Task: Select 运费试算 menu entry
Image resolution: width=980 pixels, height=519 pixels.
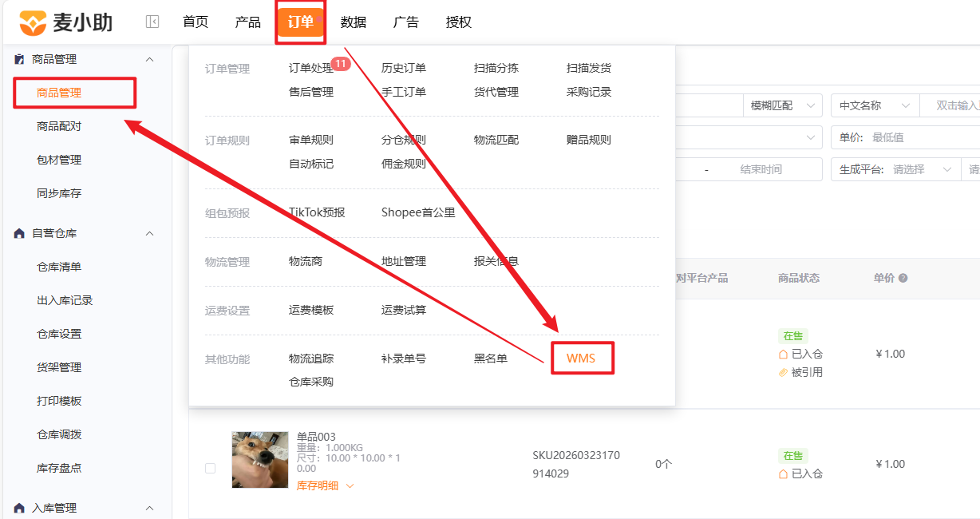Action: click(404, 311)
